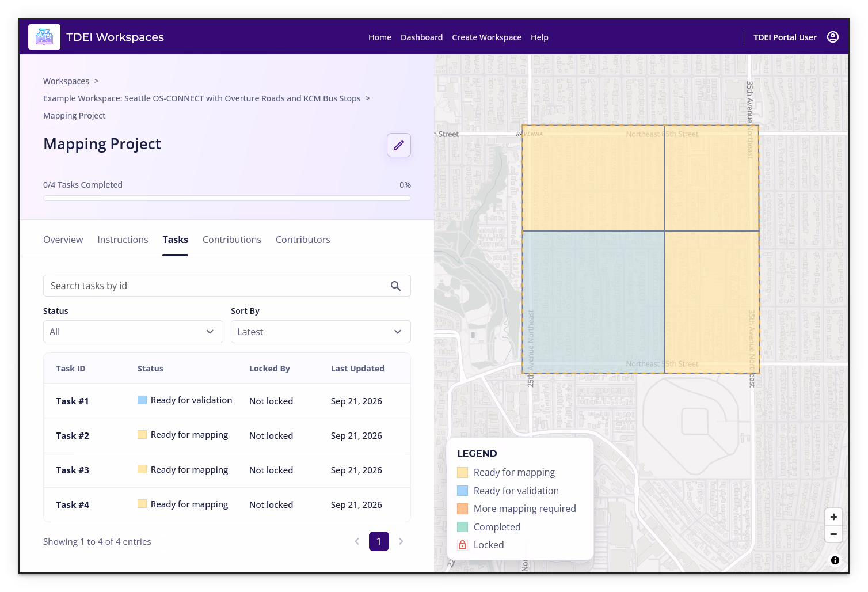This screenshot has height=592, width=868.
Task: Click the Locked By column header
Action: tap(269, 369)
